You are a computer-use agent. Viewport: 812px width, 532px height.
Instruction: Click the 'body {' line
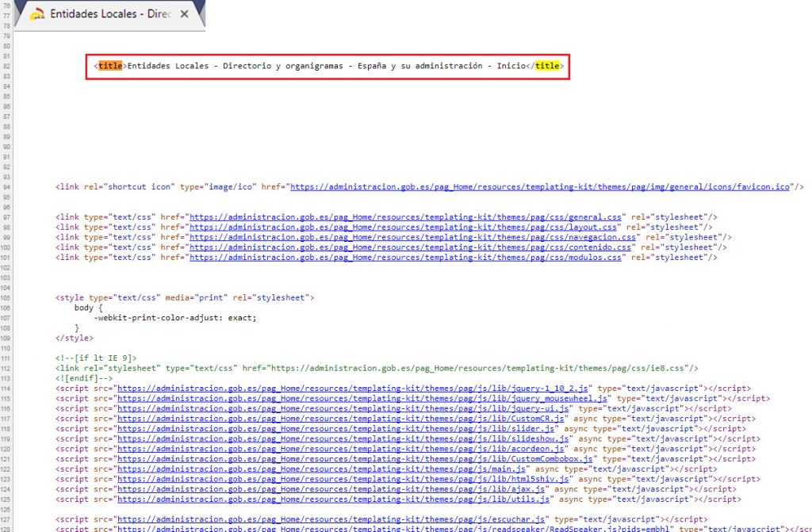(x=89, y=308)
